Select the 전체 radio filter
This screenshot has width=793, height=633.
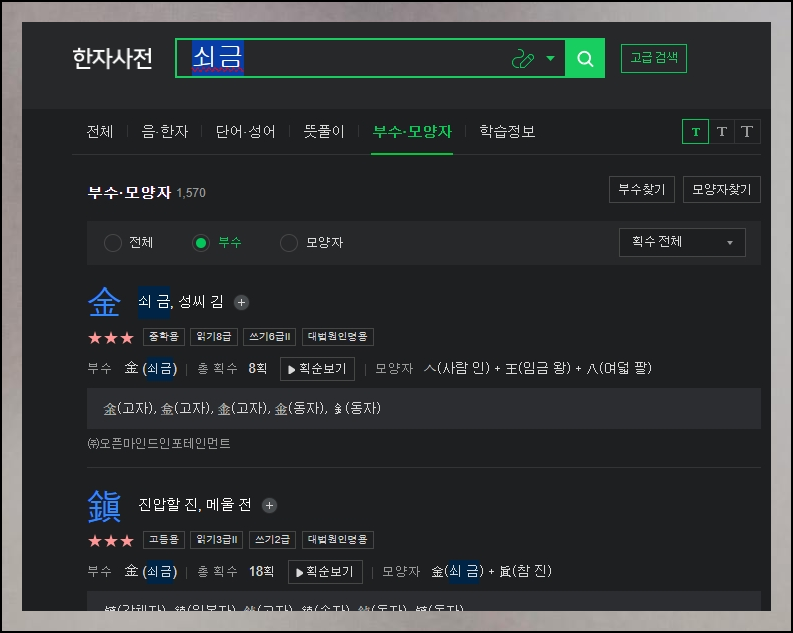click(113, 243)
